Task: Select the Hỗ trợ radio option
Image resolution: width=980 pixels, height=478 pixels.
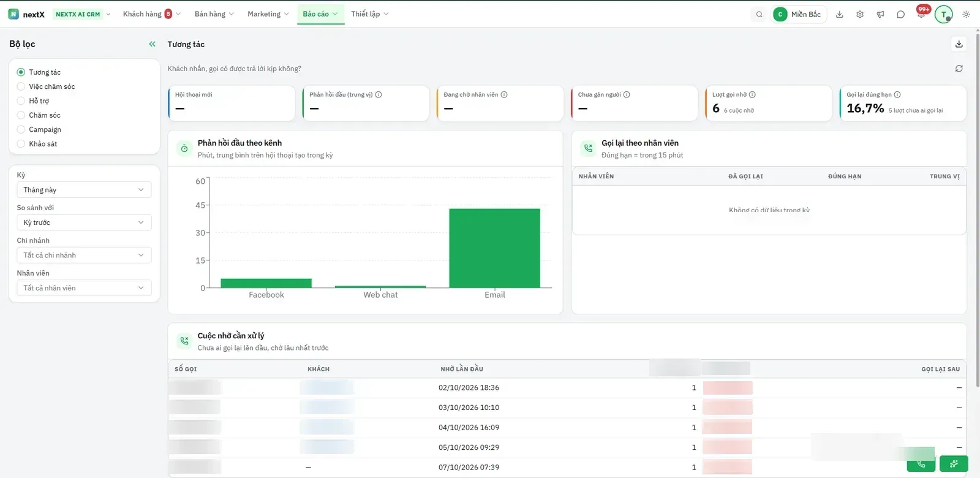Action: (21, 101)
